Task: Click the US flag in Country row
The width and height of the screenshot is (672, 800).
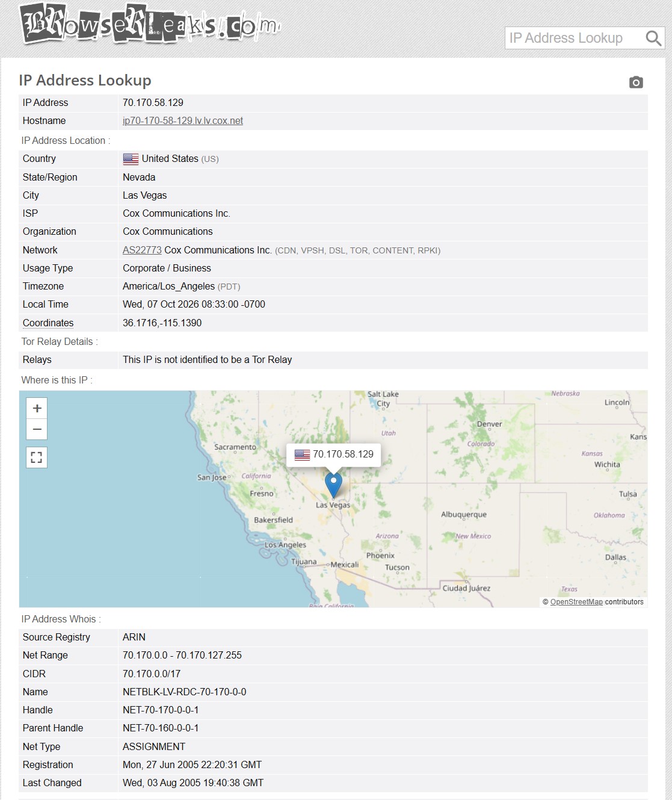Action: (x=131, y=159)
